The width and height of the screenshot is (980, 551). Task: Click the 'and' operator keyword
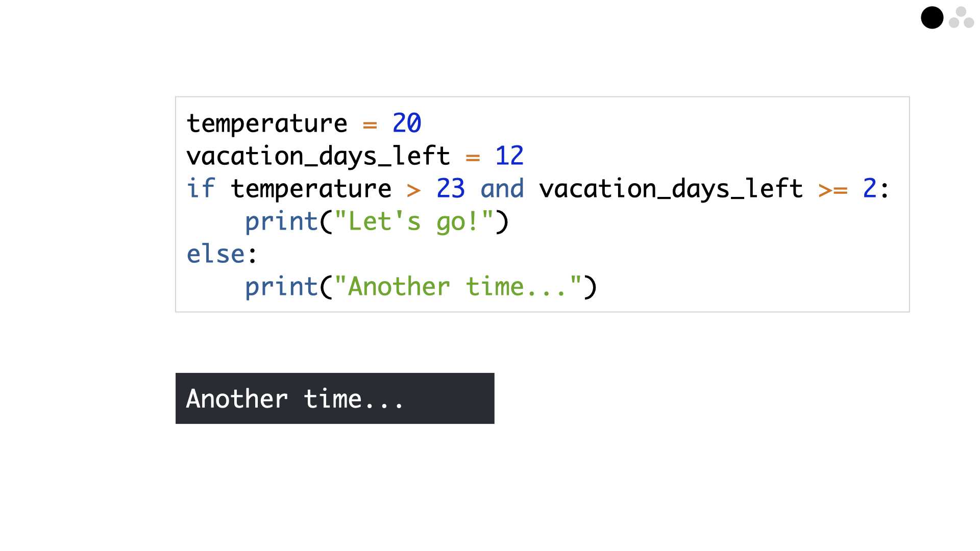502,189
